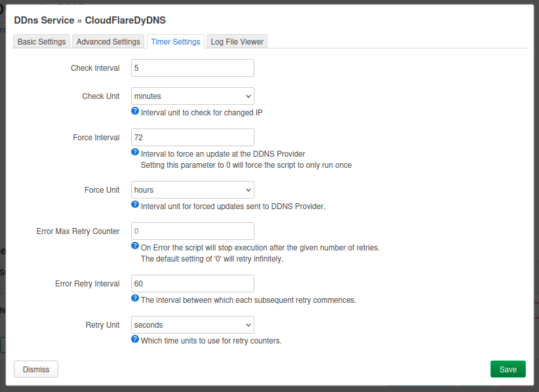Image resolution: width=539 pixels, height=392 pixels.
Task: Open the Force Unit dropdown
Action: (x=192, y=189)
